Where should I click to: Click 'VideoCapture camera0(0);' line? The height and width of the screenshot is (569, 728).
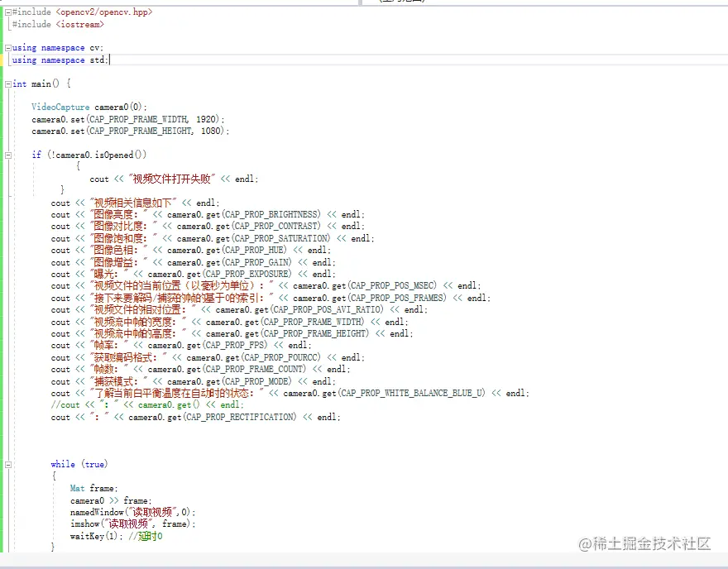click(89, 108)
